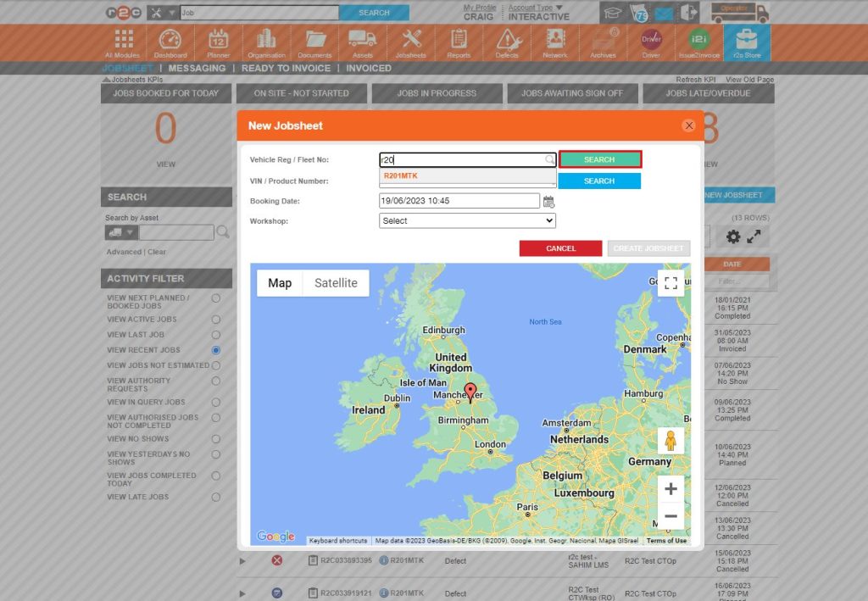Click the Vehicle Reg SEARCH button
This screenshot has height=601, width=868.
click(599, 159)
